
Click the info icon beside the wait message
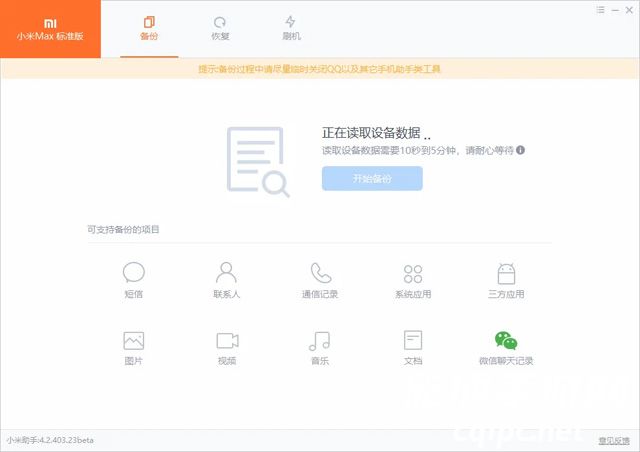(x=521, y=150)
